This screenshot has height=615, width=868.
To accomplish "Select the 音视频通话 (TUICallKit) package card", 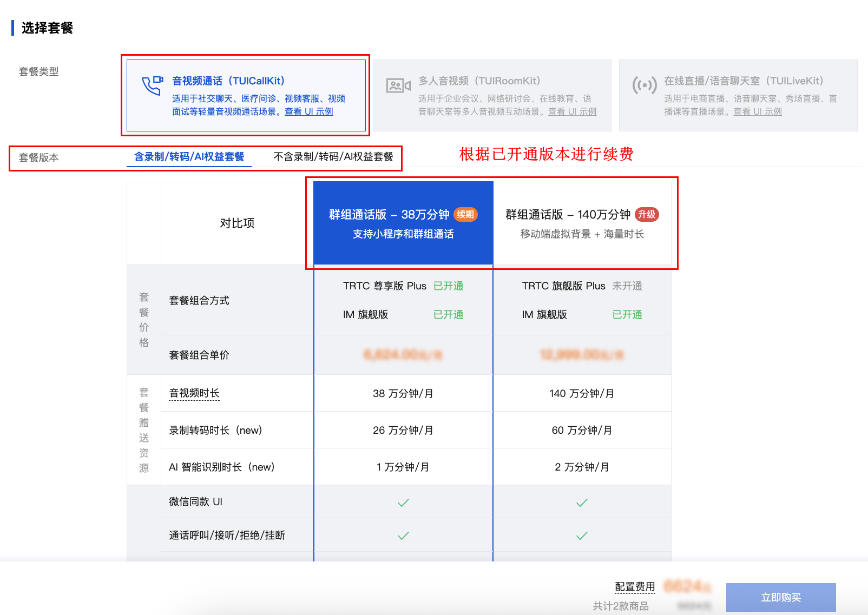I will (246, 95).
